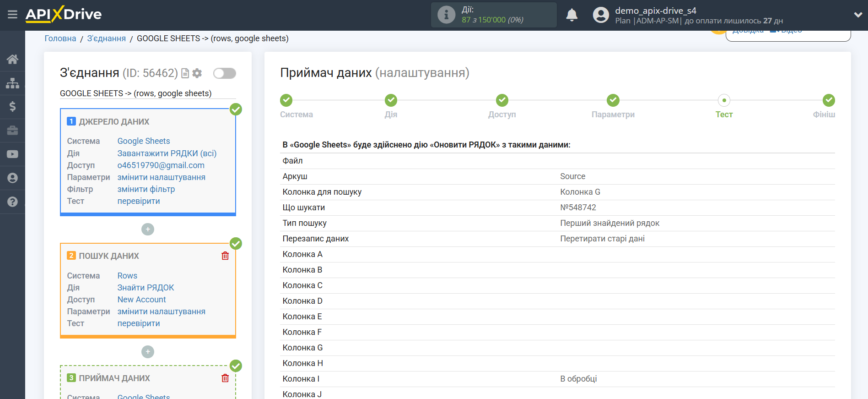The width and height of the screenshot is (868, 399).
Task: Open the briefcase sidebar icon
Action: (x=12, y=131)
